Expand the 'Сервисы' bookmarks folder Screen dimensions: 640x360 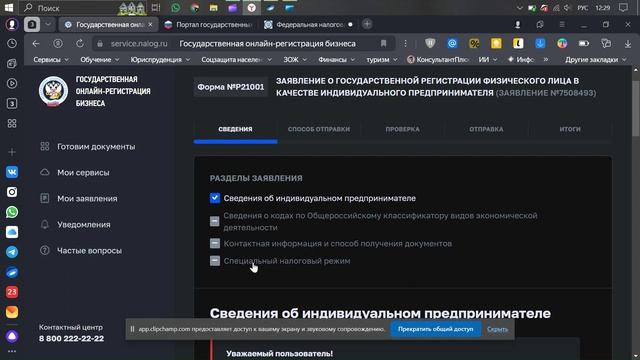coord(51,60)
